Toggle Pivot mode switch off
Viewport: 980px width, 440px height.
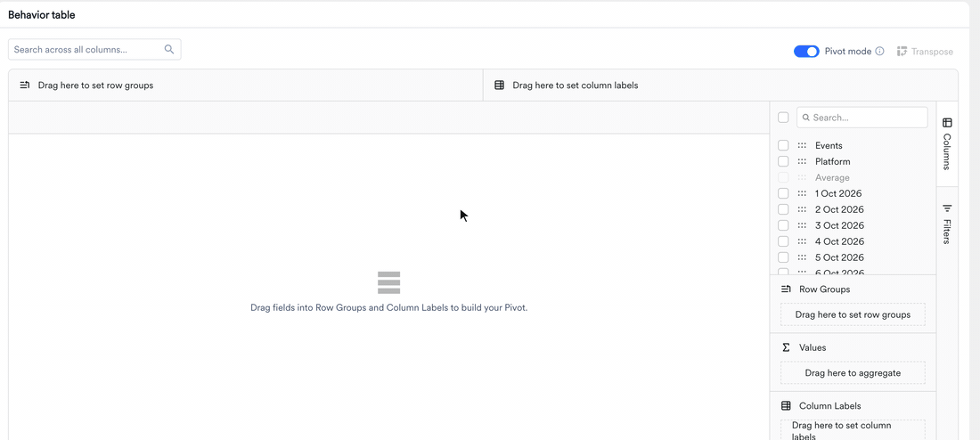click(x=806, y=52)
